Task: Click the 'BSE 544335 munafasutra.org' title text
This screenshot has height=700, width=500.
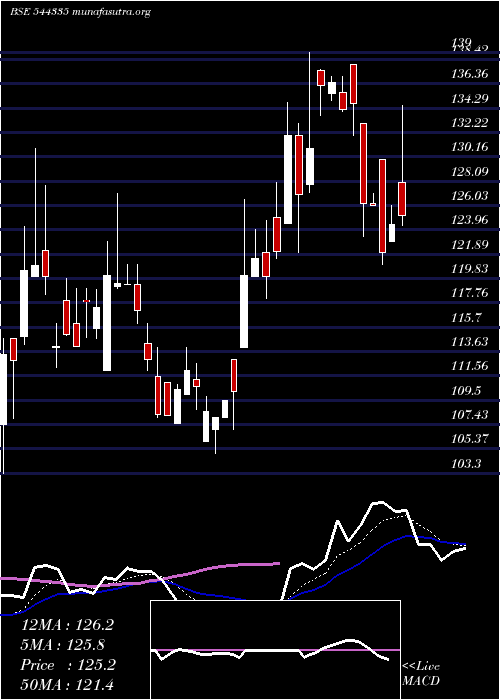Action: pos(80,12)
